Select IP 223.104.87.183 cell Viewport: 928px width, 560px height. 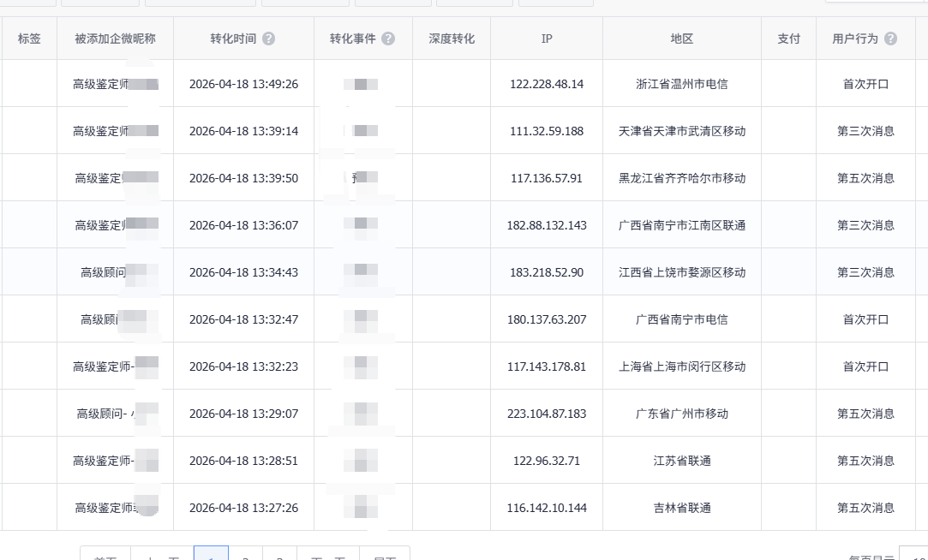point(547,414)
